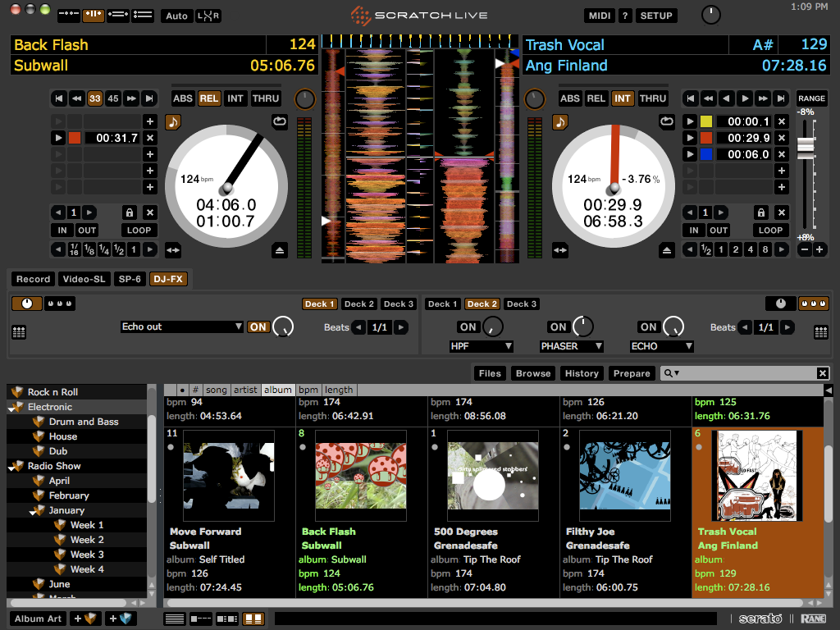Viewport: 840px width, 630px height.
Task: Assign left FX unit to Deck 2
Action: click(x=359, y=304)
